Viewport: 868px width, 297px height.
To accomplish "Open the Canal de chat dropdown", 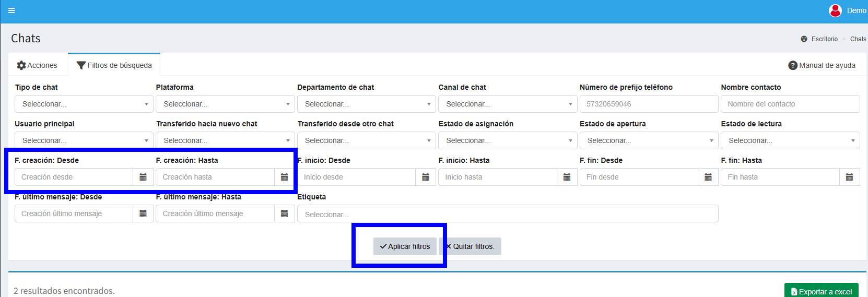I will click(x=508, y=104).
